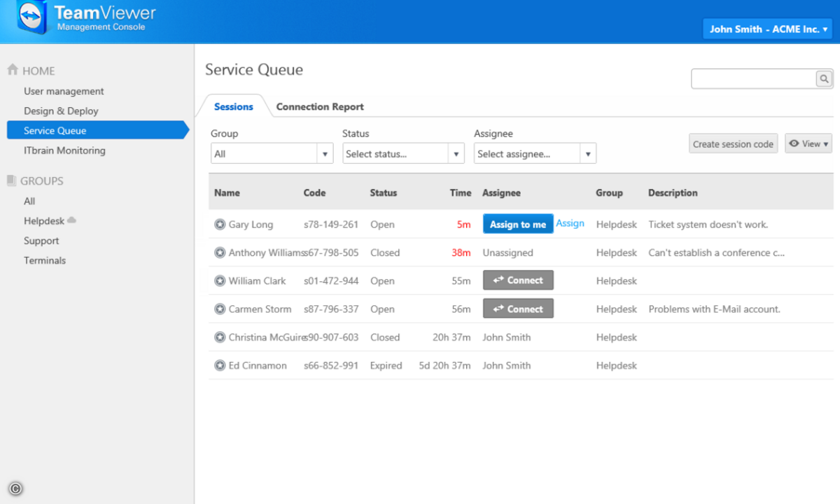Click the session icon next to Carmen Storm
Image resolution: width=840 pixels, height=504 pixels.
click(x=220, y=309)
